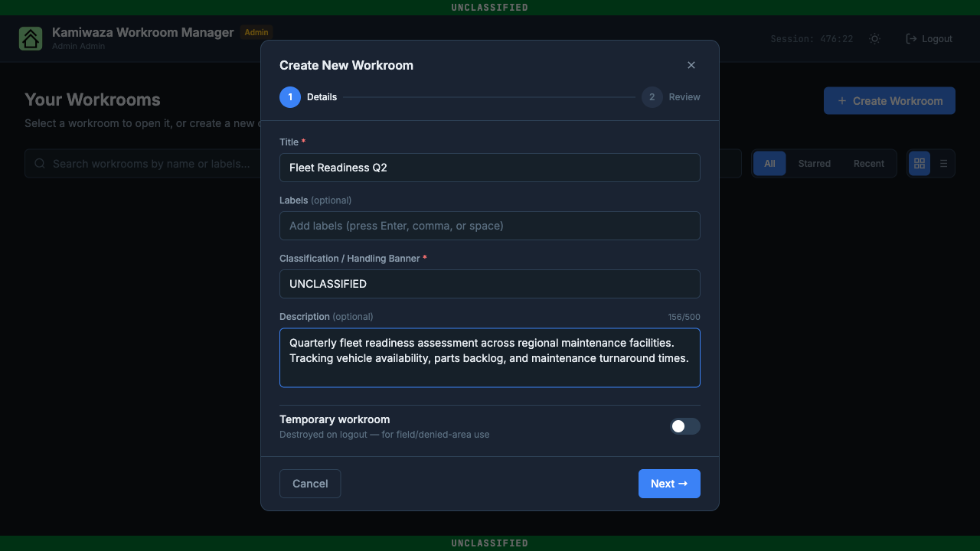Viewport: 980px width, 551px height.
Task: Toggle light/dark theme sun icon
Action: (875, 38)
